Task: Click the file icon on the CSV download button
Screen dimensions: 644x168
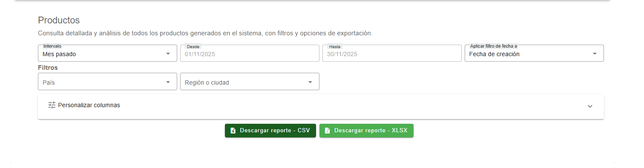Action: [x=233, y=131]
